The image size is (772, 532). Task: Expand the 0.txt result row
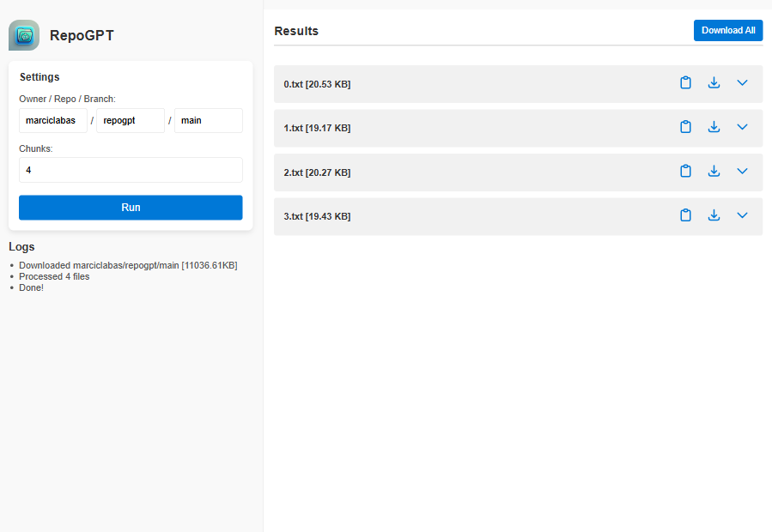742,83
